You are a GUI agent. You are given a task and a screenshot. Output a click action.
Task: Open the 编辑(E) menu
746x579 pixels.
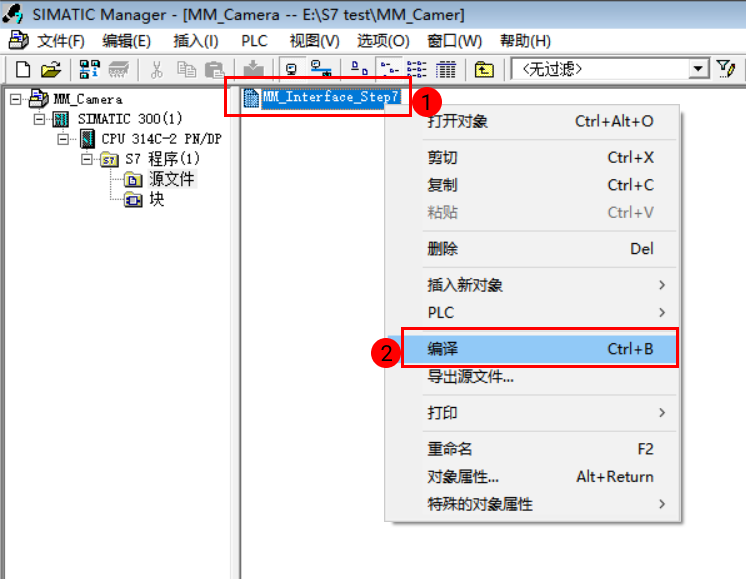click(x=127, y=41)
